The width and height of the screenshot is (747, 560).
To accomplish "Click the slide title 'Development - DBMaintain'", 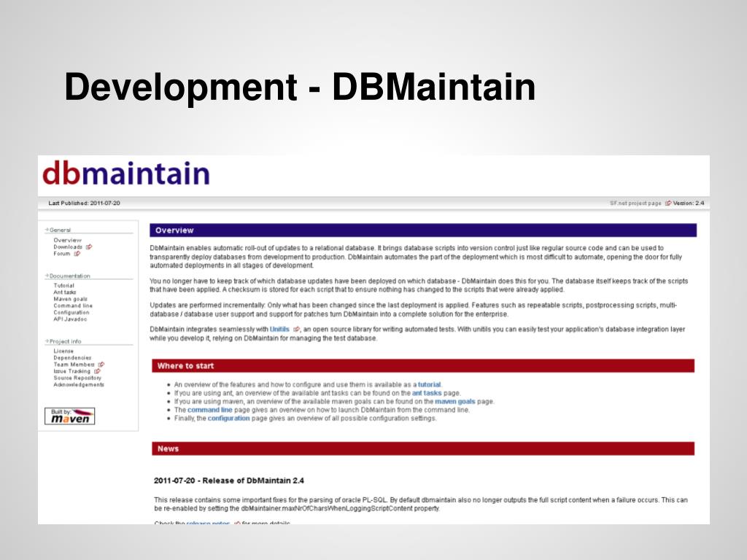I will coord(300,87).
